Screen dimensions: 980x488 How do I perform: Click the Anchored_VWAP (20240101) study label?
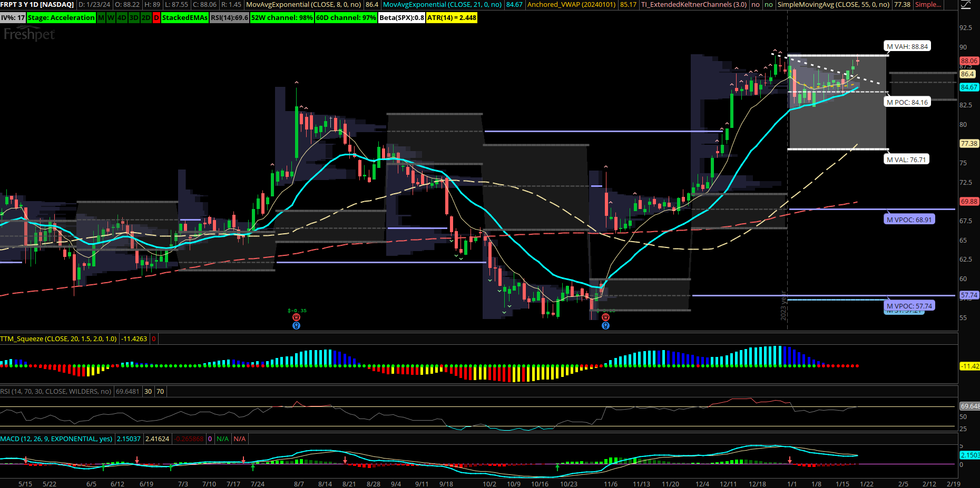572,5
